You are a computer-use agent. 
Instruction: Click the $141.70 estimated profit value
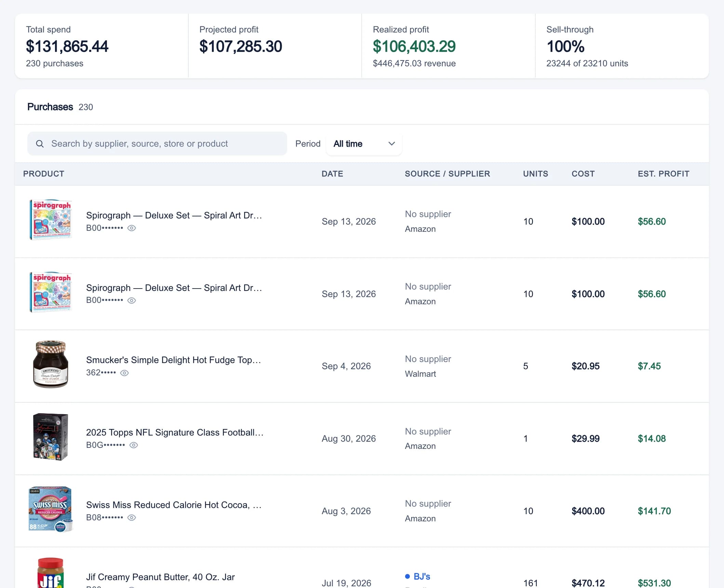tap(654, 511)
